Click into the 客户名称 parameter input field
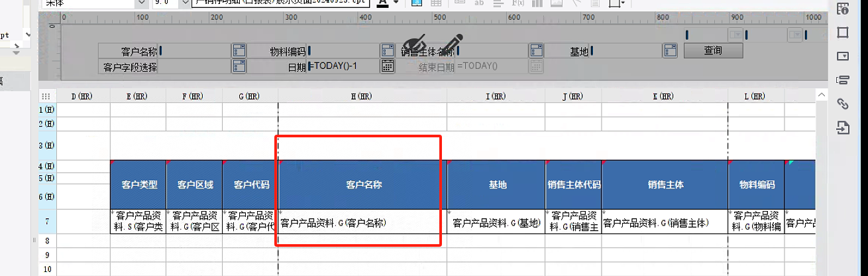 tap(195, 51)
